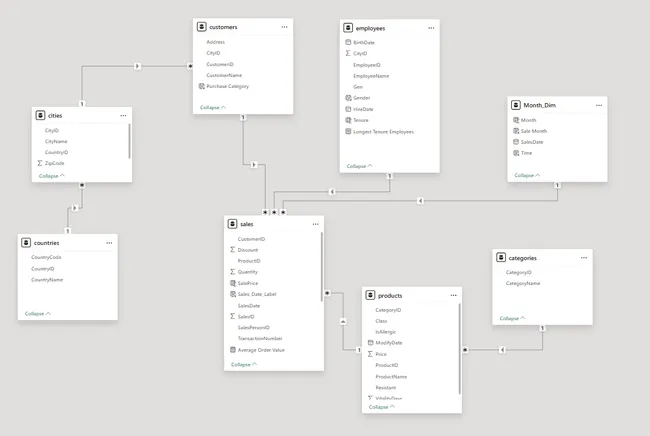
Task: Click the sigma icon next to Price
Action: coord(370,354)
